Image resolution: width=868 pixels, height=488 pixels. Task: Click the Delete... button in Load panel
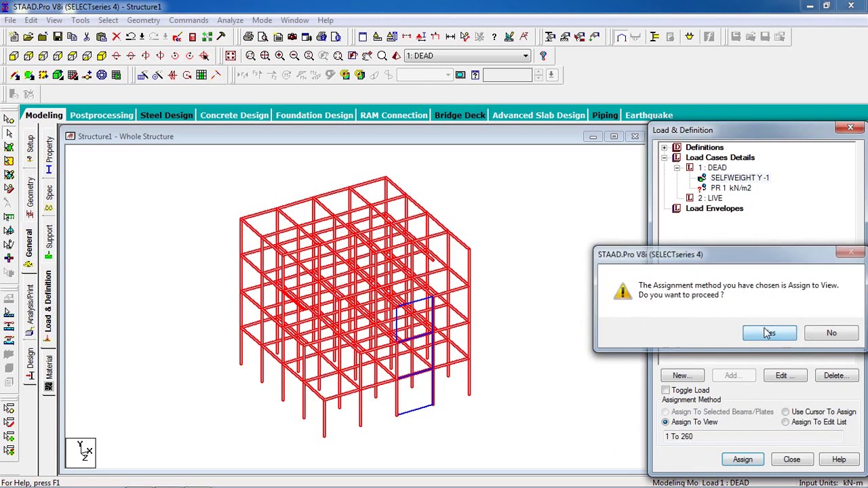[x=836, y=375]
